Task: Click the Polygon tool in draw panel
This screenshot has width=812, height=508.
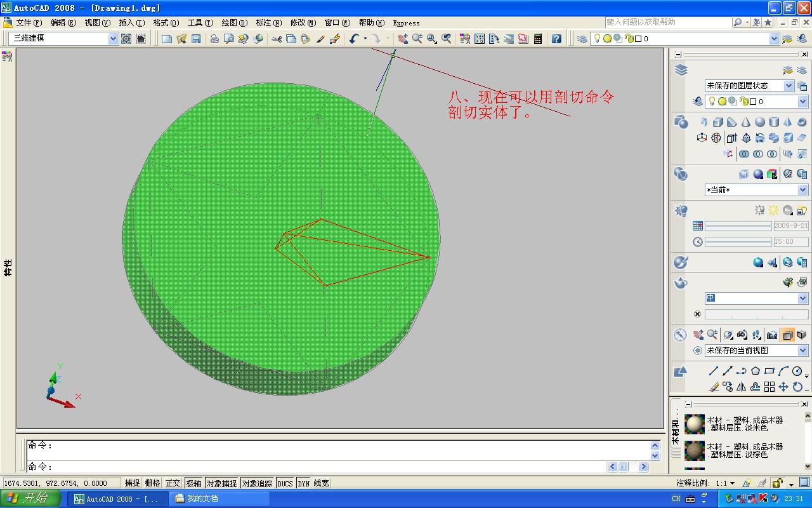Action: click(x=756, y=371)
